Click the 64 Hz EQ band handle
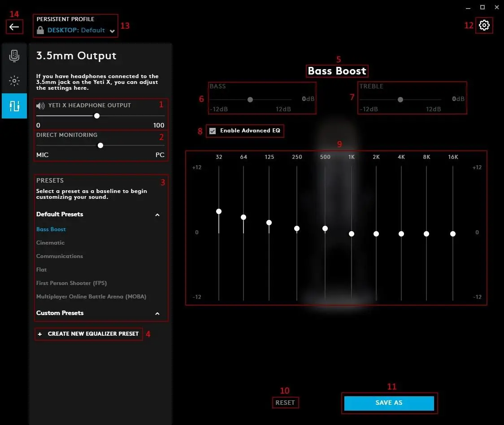 point(243,217)
